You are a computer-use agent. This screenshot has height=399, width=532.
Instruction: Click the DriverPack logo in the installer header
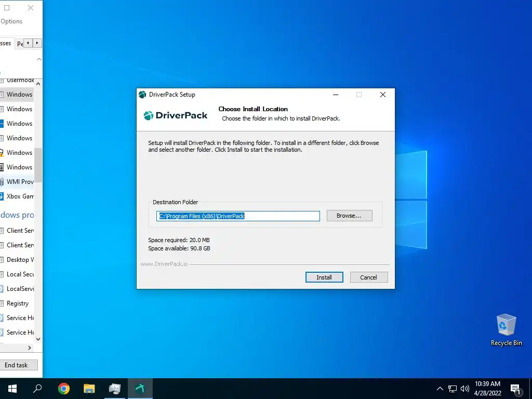tap(175, 115)
